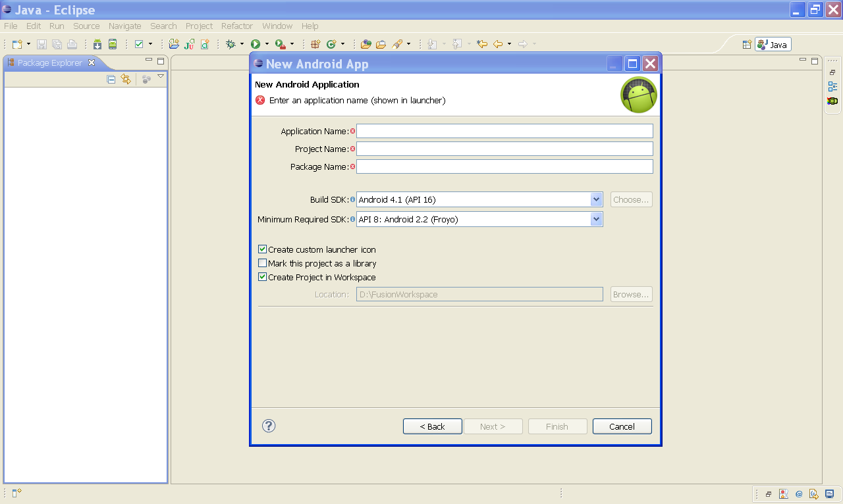
Task: Click inside the Application Name field
Action: (x=504, y=131)
